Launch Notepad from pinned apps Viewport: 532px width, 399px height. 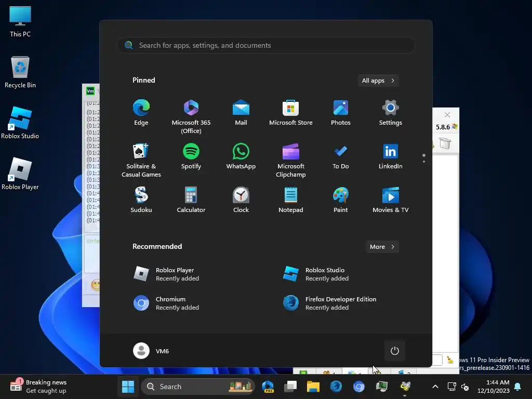point(291,200)
